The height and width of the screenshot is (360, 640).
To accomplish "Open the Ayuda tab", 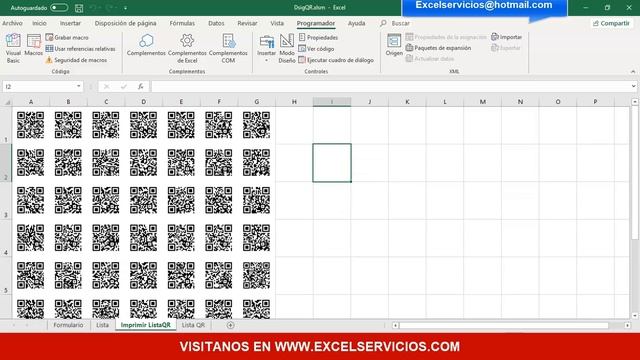I will pos(356,23).
